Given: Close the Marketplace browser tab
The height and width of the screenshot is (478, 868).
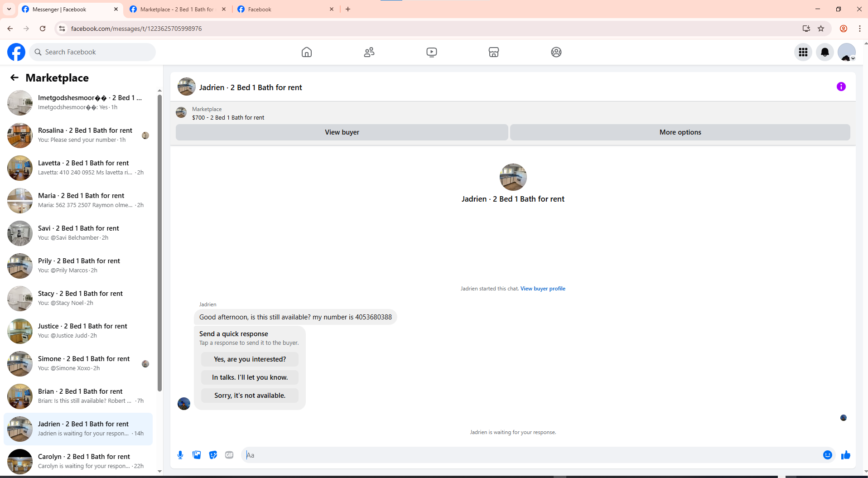Looking at the screenshot, I should tap(224, 9).
